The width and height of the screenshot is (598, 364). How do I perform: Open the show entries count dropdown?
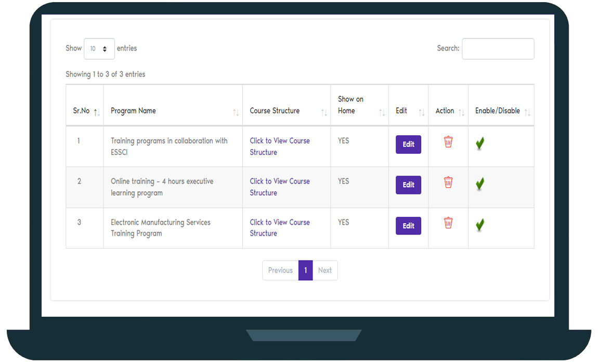pos(99,49)
